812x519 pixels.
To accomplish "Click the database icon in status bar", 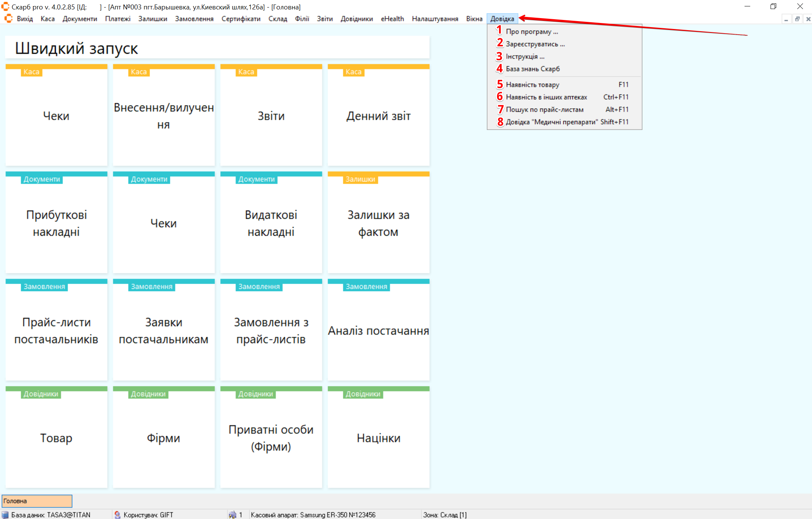I will [x=5, y=515].
